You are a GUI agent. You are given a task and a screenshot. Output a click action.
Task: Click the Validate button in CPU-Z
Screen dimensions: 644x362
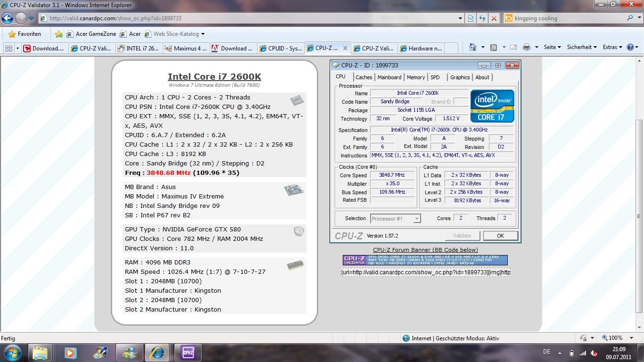[462, 236]
